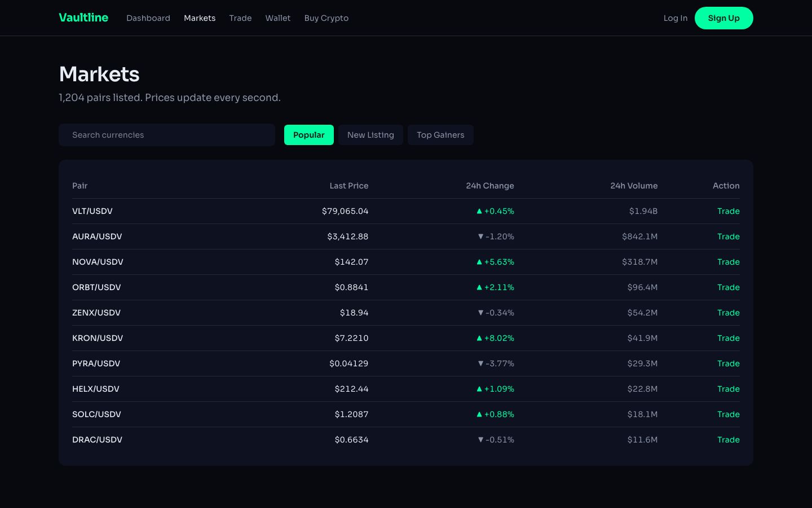Image resolution: width=812 pixels, height=508 pixels.
Task: Select the VLT/USDV pair name
Action: click(92, 211)
